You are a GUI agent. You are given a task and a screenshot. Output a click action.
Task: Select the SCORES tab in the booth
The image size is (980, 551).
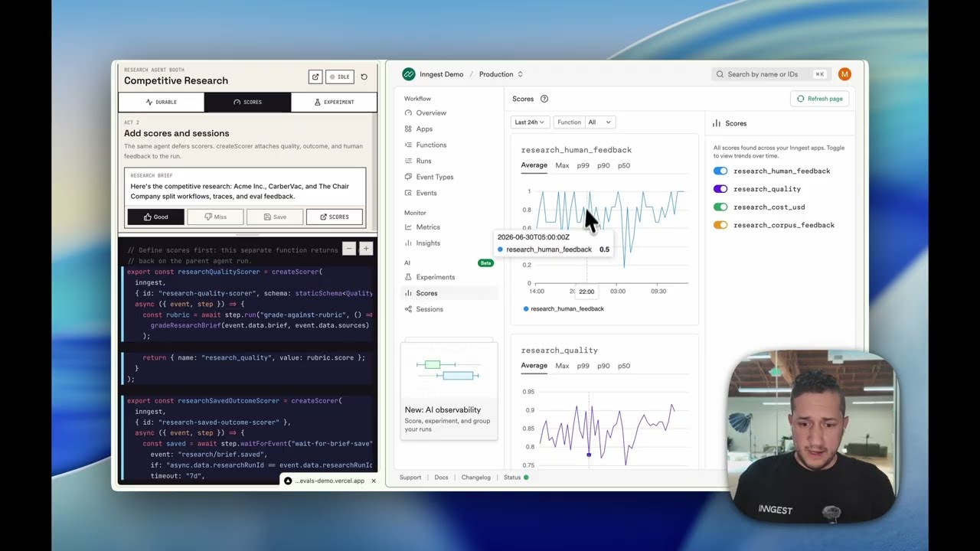pos(247,102)
